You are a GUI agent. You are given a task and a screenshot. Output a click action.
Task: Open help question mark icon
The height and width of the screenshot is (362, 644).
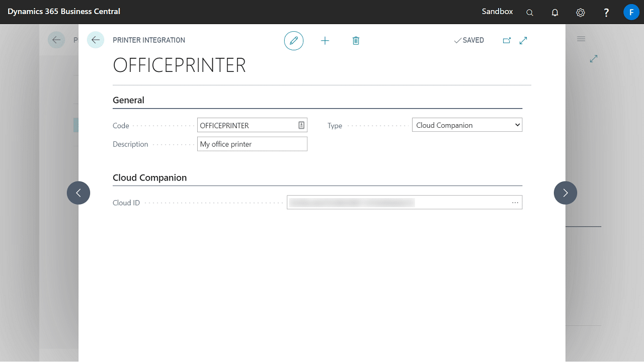[x=606, y=13]
